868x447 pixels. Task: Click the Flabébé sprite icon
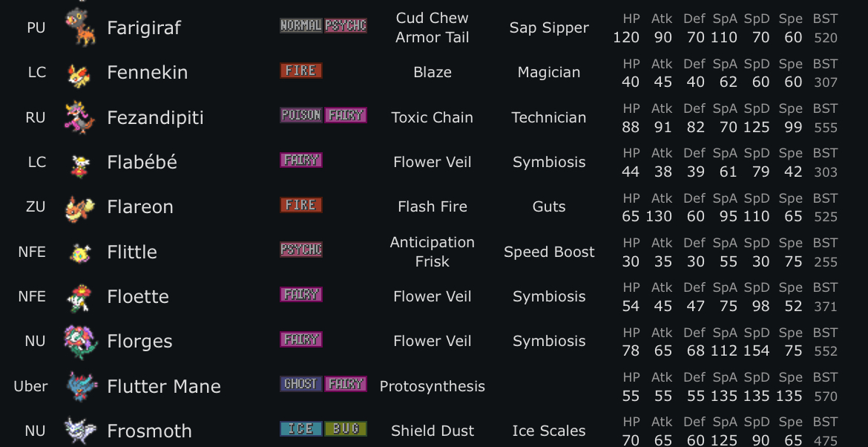click(79, 163)
